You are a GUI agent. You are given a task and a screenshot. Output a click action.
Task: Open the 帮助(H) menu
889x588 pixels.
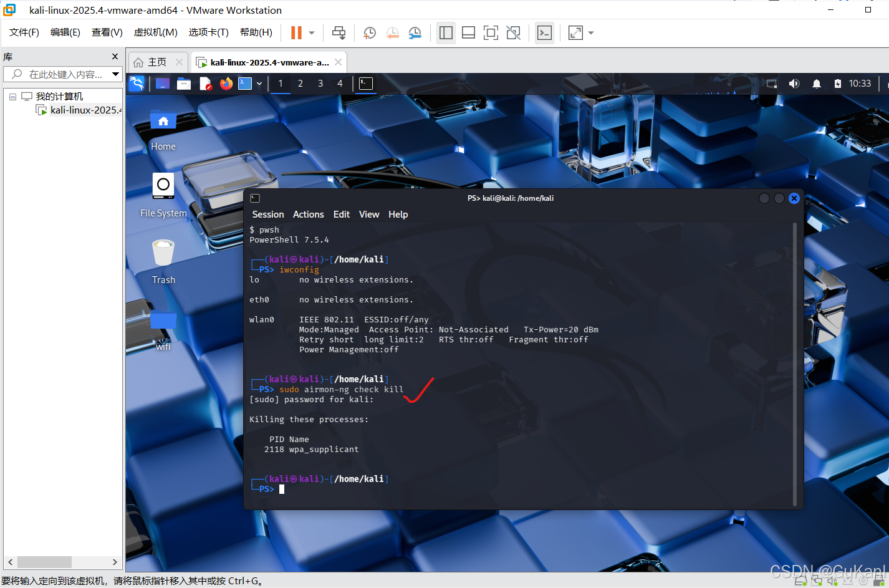click(256, 32)
